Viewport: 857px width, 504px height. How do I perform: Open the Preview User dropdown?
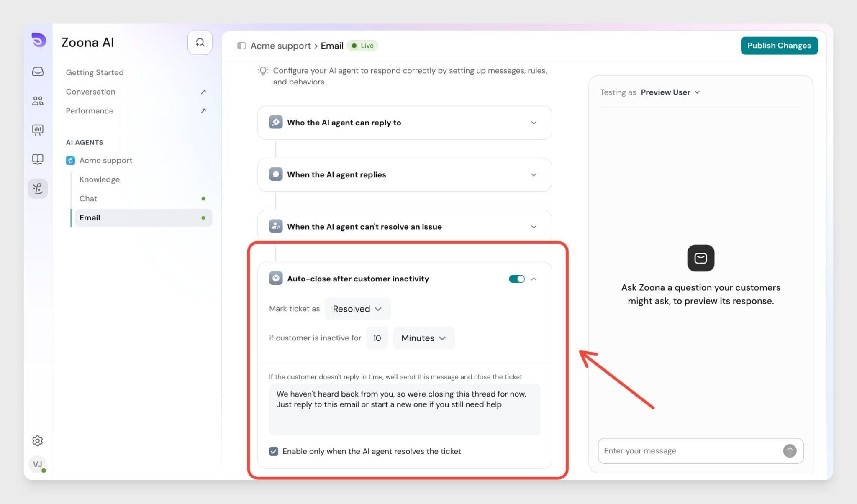click(x=670, y=92)
